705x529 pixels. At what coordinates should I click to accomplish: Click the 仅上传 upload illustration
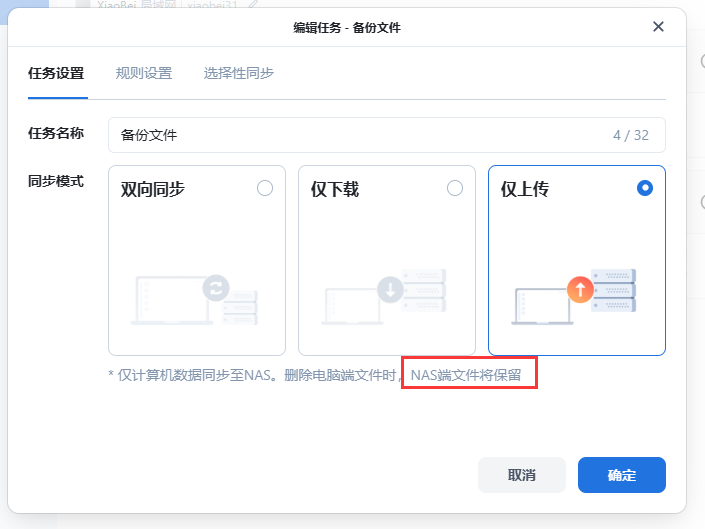click(574, 297)
